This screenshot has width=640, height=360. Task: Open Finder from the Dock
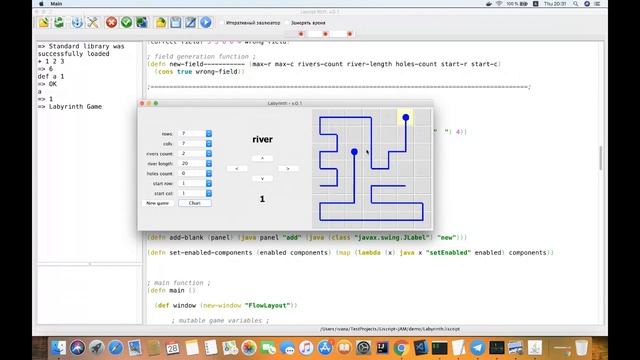coord(58,348)
